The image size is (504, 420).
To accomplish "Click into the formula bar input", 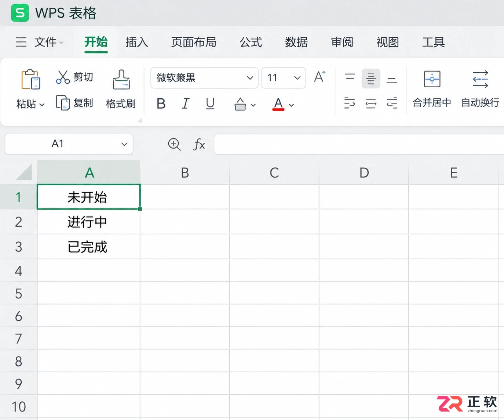I will (x=359, y=144).
